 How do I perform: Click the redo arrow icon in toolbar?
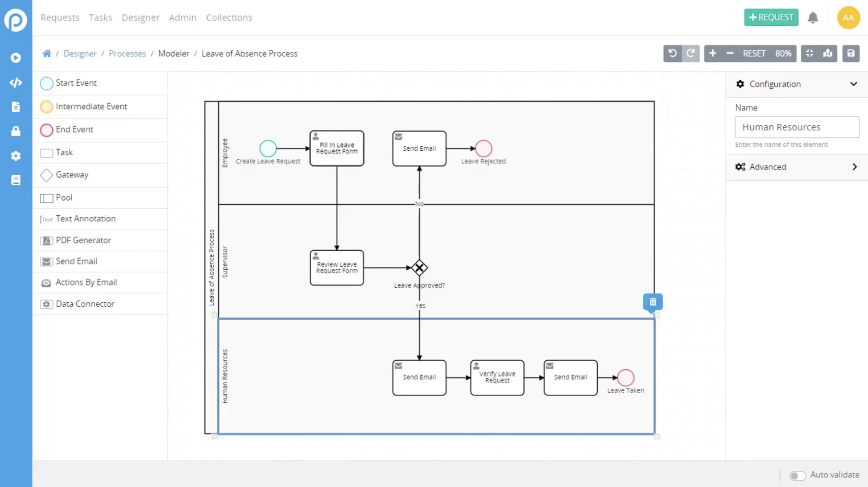click(x=690, y=53)
